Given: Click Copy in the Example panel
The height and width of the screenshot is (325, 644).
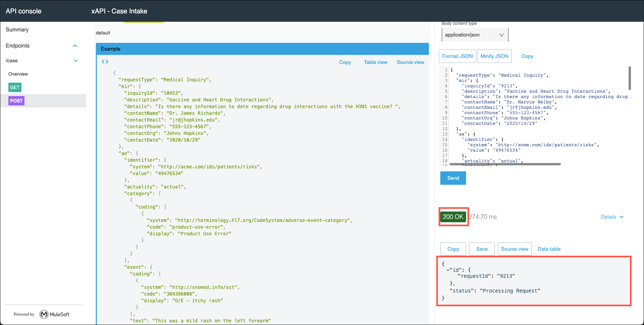Looking at the screenshot, I should 345,62.
